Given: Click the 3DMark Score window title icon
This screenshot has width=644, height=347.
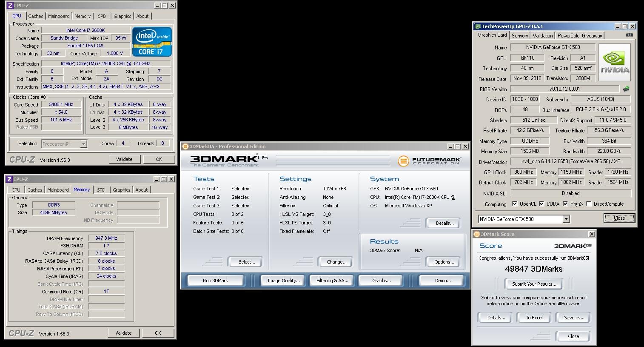Looking at the screenshot, I should click(x=476, y=234).
